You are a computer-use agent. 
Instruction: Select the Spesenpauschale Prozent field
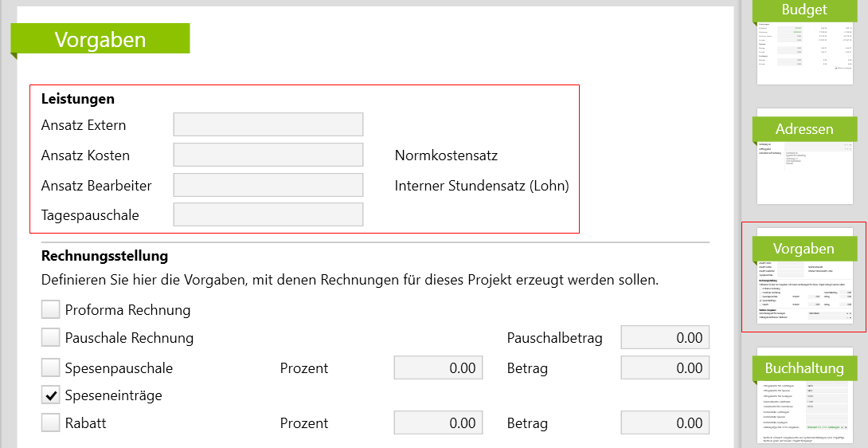(x=438, y=367)
